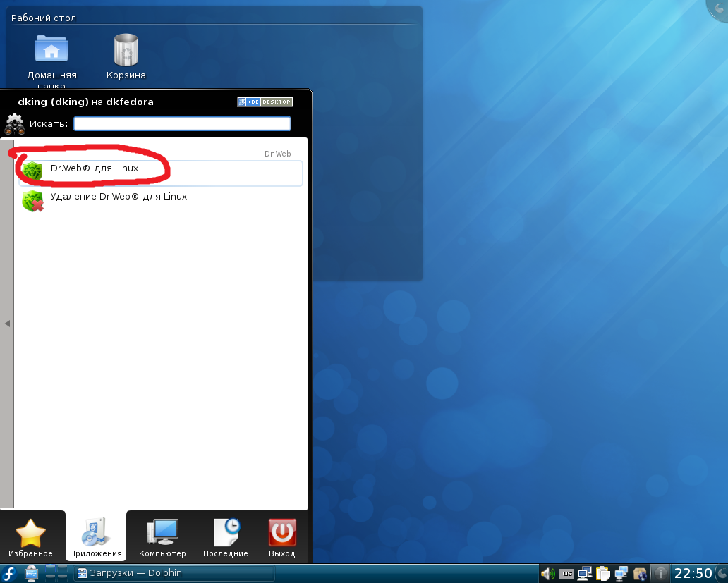Image resolution: width=728 pixels, height=583 pixels.
Task: Click the notifications info tray icon
Action: 661,574
